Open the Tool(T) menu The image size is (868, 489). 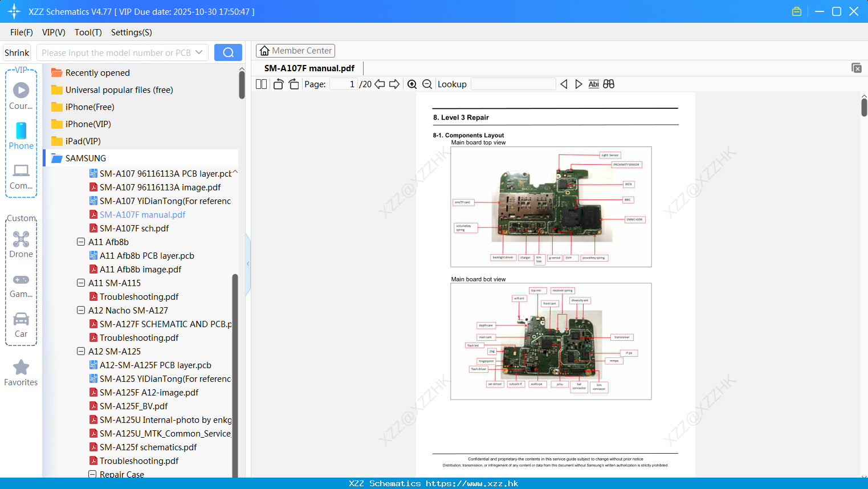click(88, 32)
